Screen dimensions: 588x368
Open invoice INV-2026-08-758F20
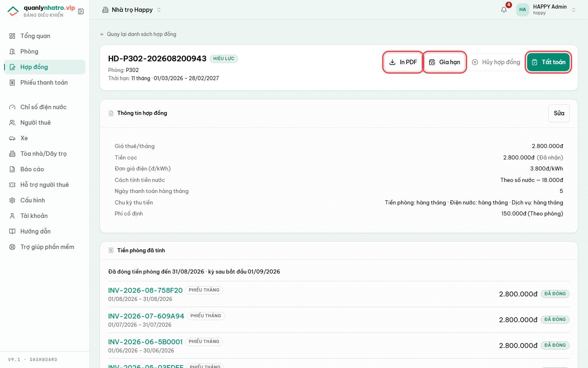145,290
